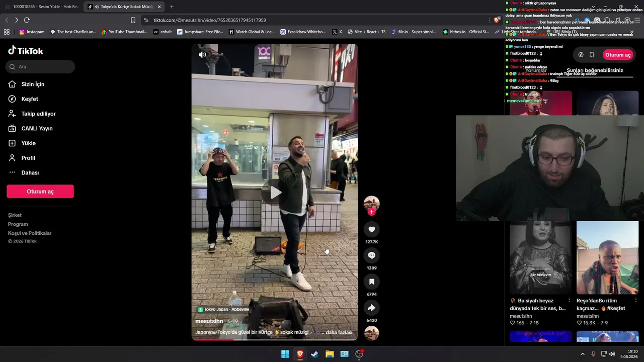Open Takip ediliyor feed
The height and width of the screenshot is (362, 644).
click(x=32, y=114)
